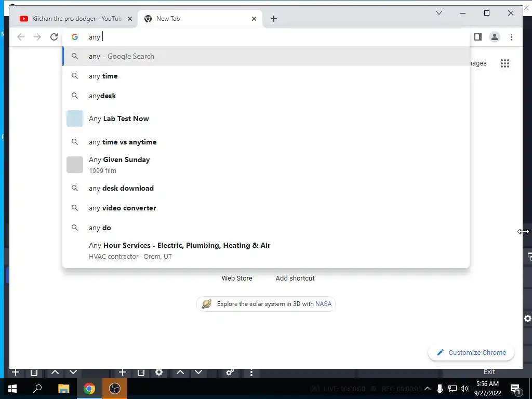Choose the 'any time vs anytime' suggestion

[267, 142]
